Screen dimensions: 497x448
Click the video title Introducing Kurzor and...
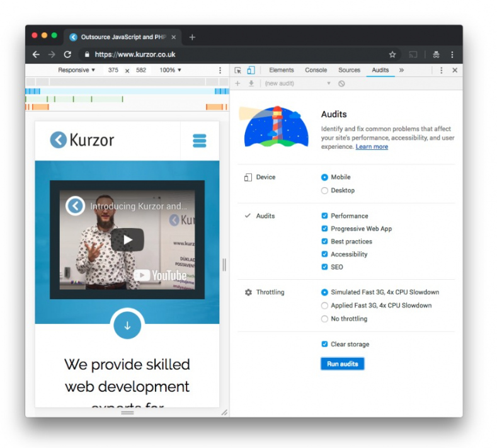click(139, 207)
